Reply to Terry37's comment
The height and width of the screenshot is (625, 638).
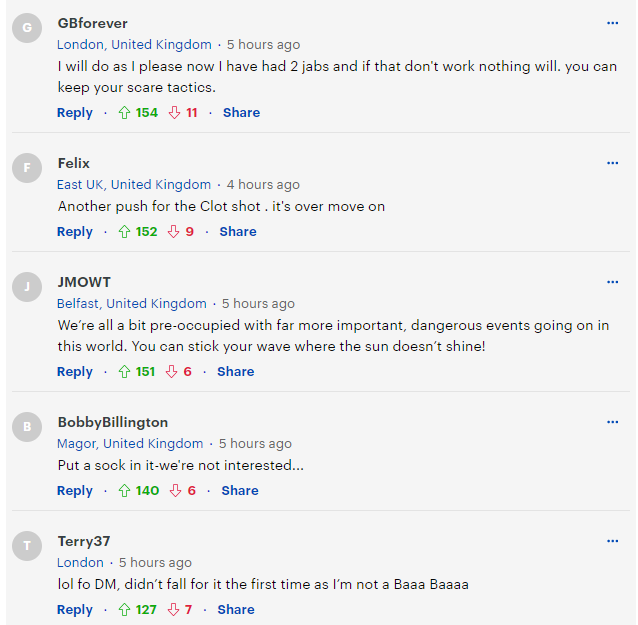click(x=75, y=610)
